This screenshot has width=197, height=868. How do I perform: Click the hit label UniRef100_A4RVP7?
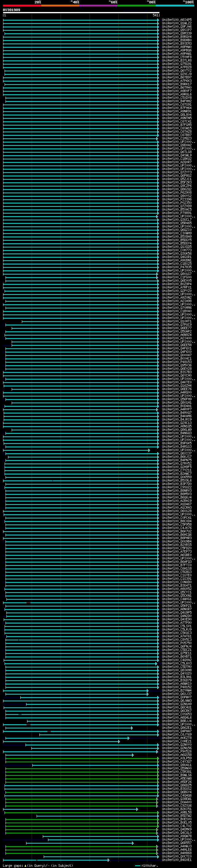pos(177,410)
